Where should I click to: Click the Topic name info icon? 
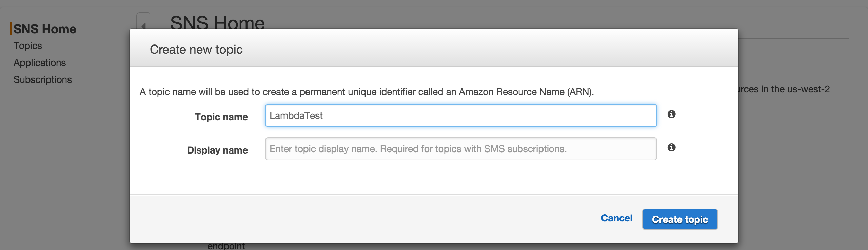point(671,114)
